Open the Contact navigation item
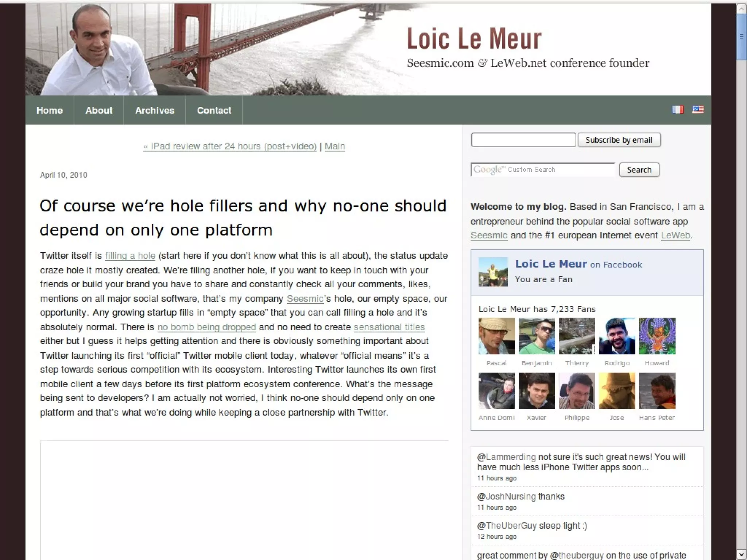747x560 pixels. pos(214,110)
